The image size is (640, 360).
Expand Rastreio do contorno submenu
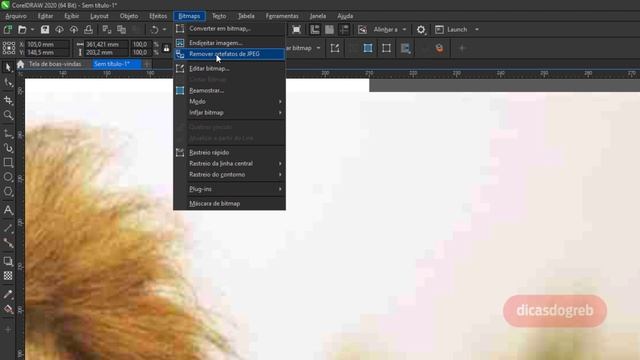click(x=236, y=174)
